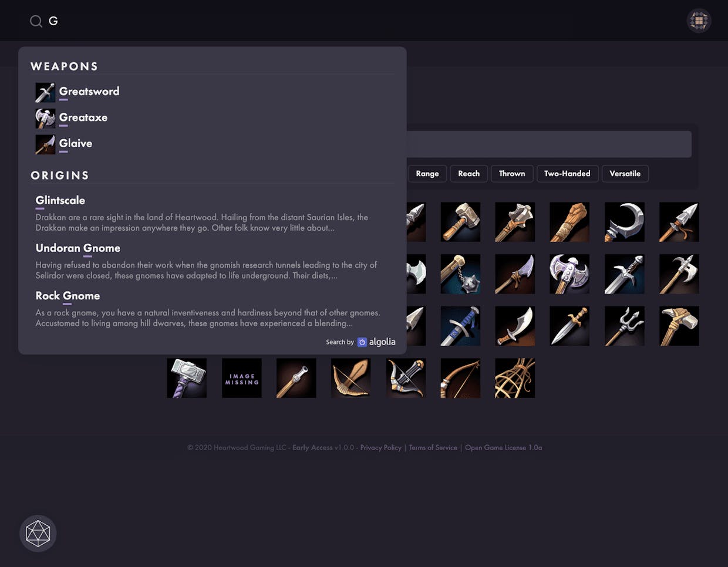Image resolution: width=728 pixels, height=567 pixels.
Task: Select the halberd weapon tile
Action: (x=679, y=274)
